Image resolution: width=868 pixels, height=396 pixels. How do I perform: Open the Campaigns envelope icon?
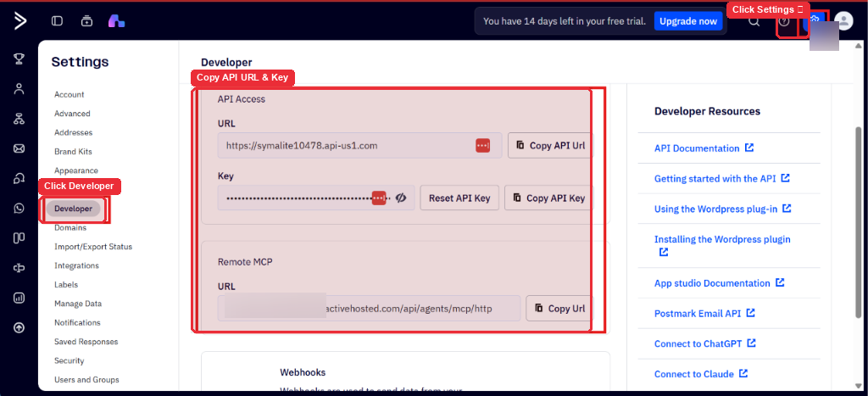click(19, 148)
